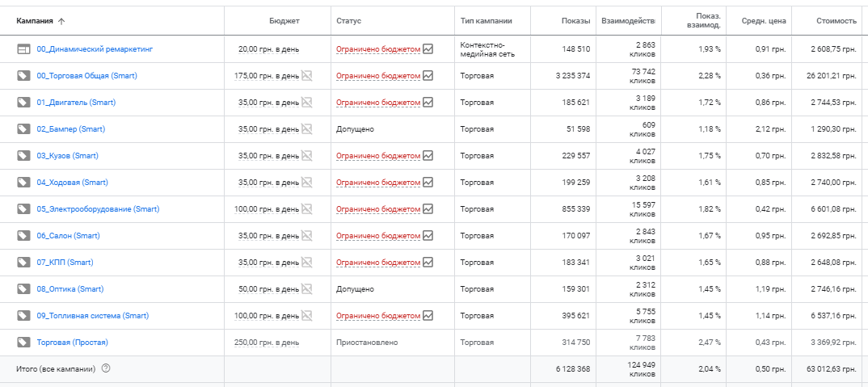Click the budget icon in the 08_Оптика row
The image size is (868, 387).
[x=306, y=289]
